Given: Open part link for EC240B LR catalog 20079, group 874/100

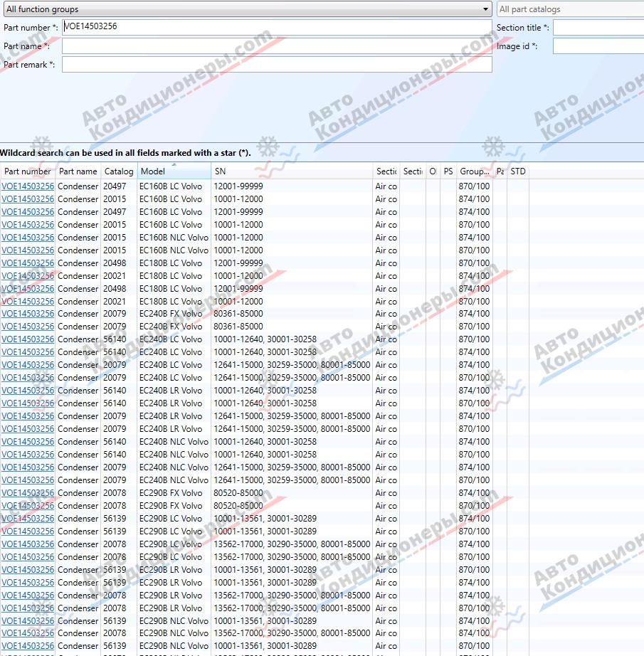Looking at the screenshot, I should (28, 416).
